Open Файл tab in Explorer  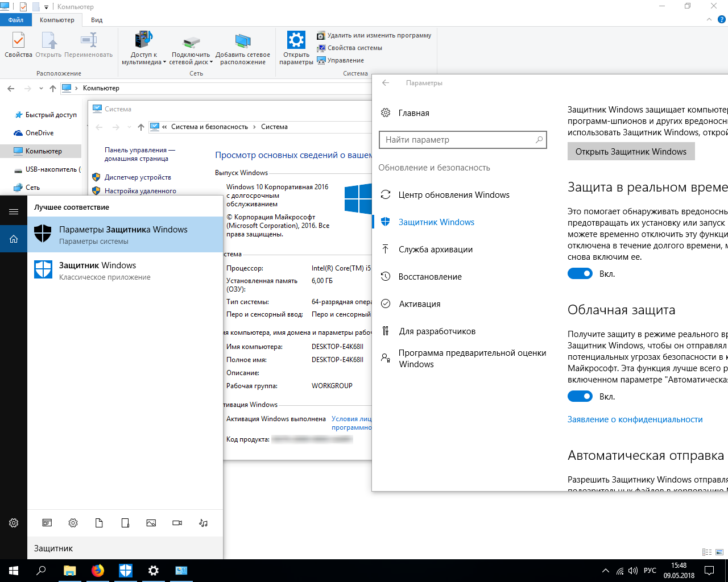(x=16, y=20)
